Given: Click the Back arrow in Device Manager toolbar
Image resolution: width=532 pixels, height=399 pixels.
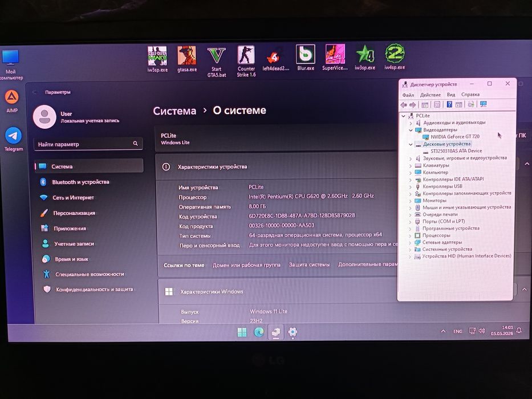Looking at the screenshot, I should click(404, 105).
